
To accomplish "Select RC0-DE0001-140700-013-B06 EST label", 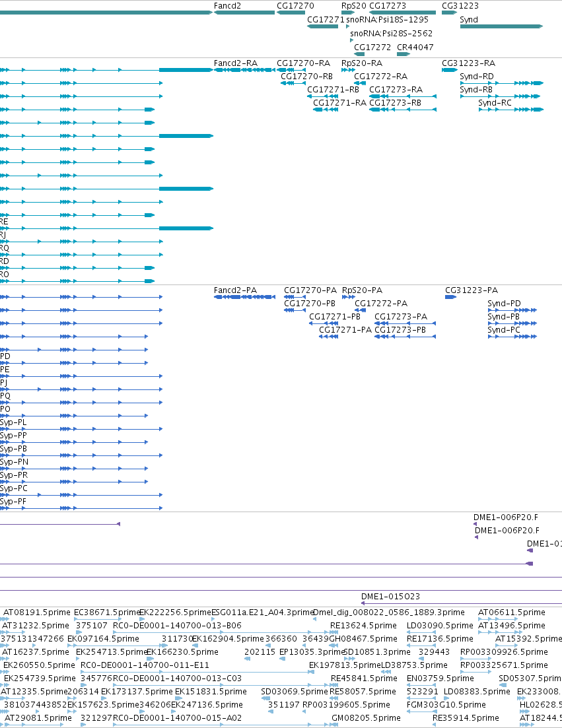I will pyautogui.click(x=178, y=626).
